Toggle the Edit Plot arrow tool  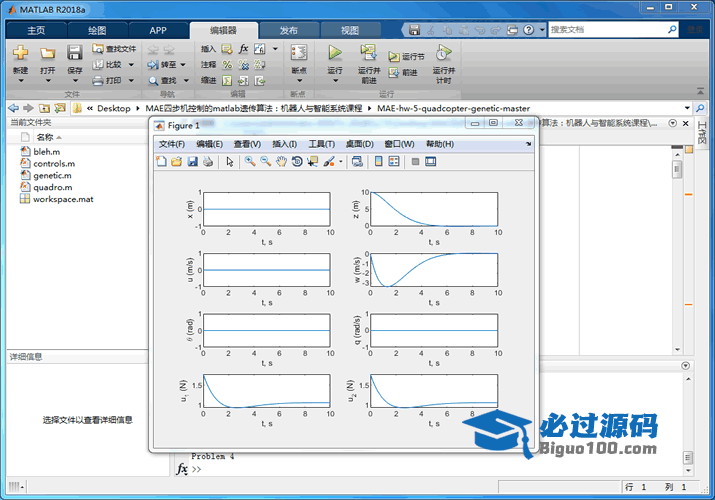coord(229,161)
